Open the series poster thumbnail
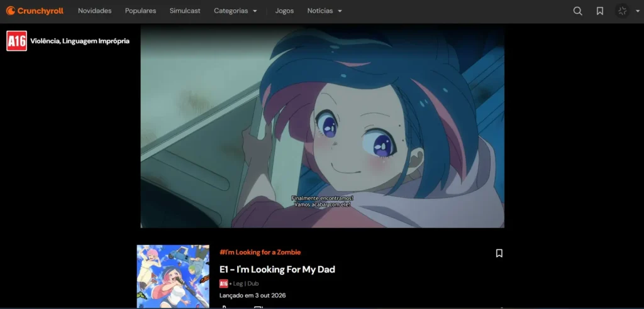The height and width of the screenshot is (309, 644). [x=173, y=276]
